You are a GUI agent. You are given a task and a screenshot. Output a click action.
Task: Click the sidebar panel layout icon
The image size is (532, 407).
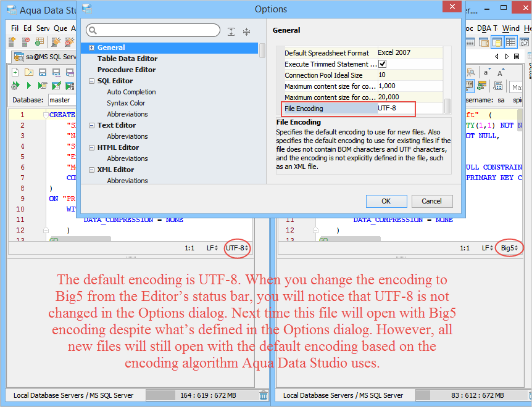point(483,42)
